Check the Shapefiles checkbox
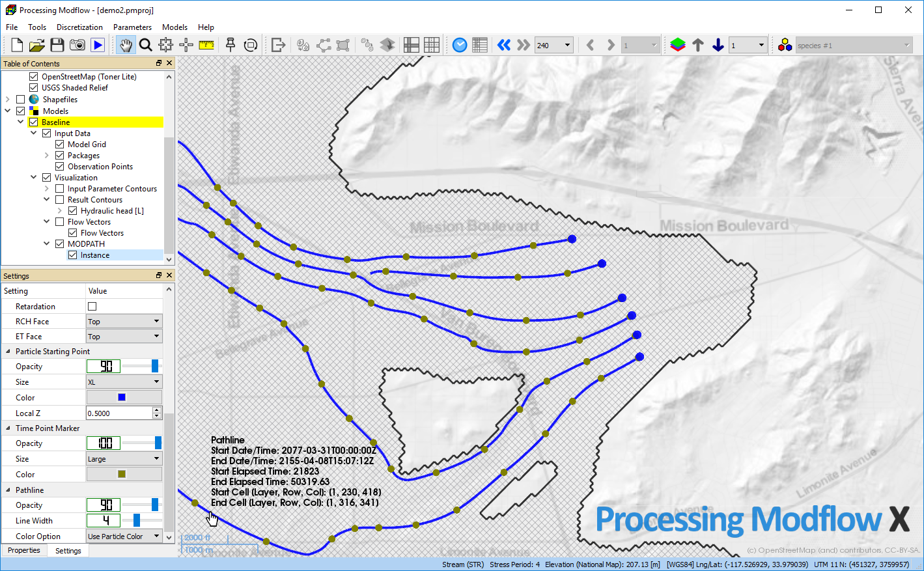 tap(21, 100)
